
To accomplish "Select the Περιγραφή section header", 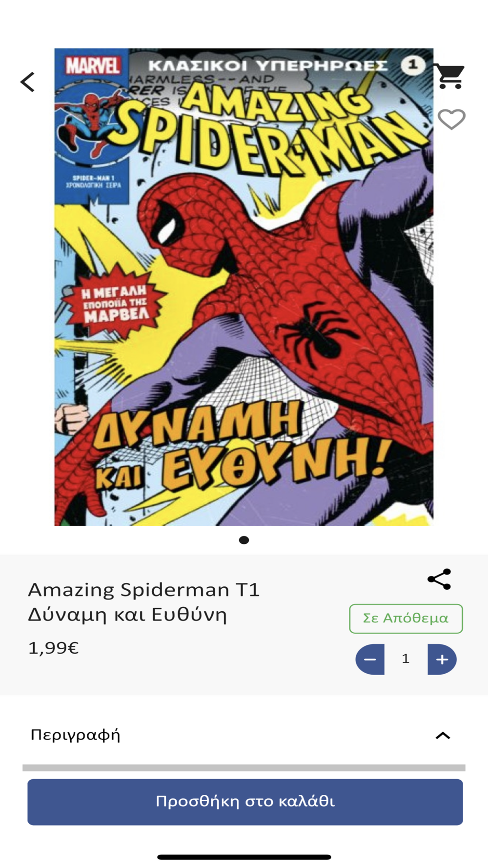I will [244, 735].
